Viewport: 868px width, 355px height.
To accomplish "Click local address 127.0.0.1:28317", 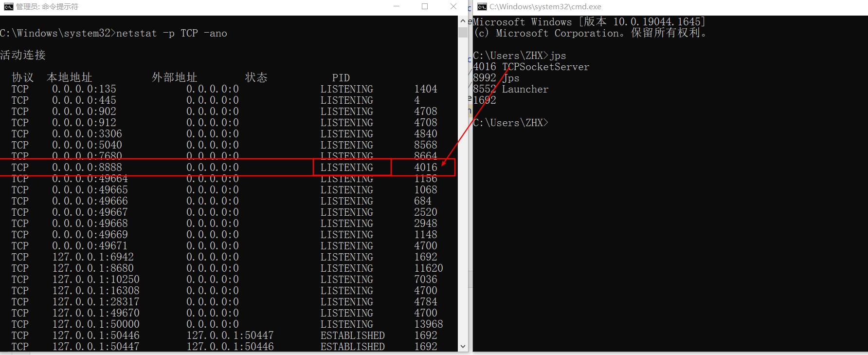I will (x=96, y=302).
